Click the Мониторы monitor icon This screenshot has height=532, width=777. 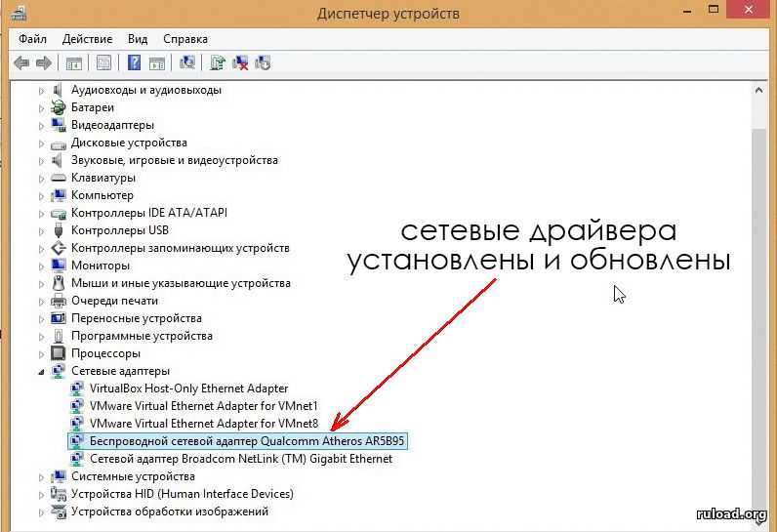click(x=59, y=266)
